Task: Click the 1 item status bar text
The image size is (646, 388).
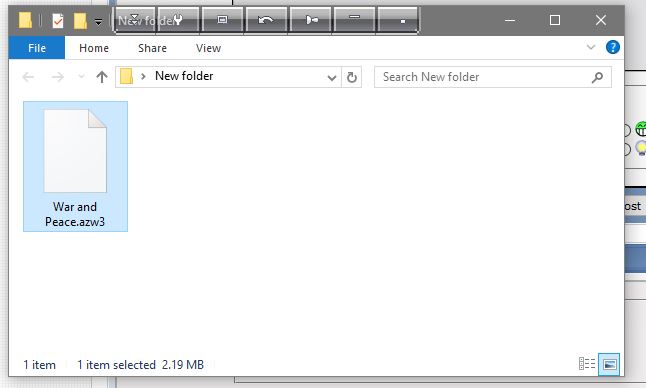Action: pos(40,365)
